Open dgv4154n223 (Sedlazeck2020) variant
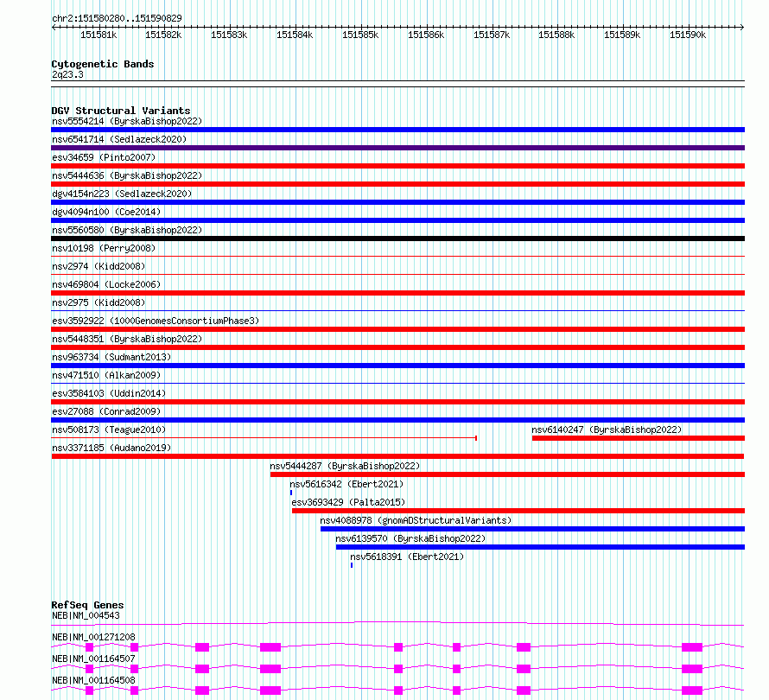 click(x=122, y=194)
